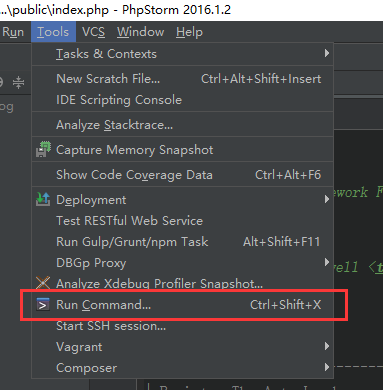The width and height of the screenshot is (383, 390).
Task: Expand the Deployment submenu arrow
Action: click(327, 199)
